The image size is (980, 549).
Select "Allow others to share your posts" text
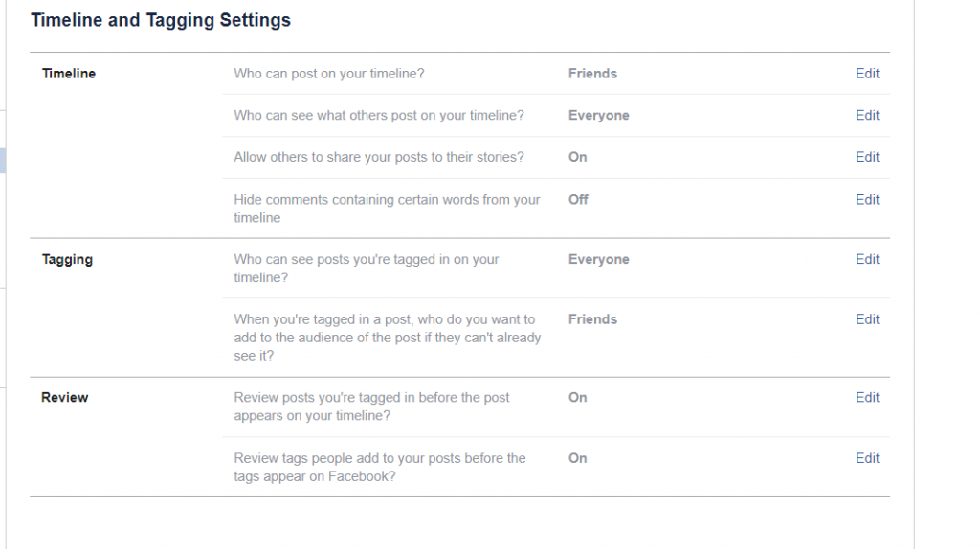tap(379, 157)
